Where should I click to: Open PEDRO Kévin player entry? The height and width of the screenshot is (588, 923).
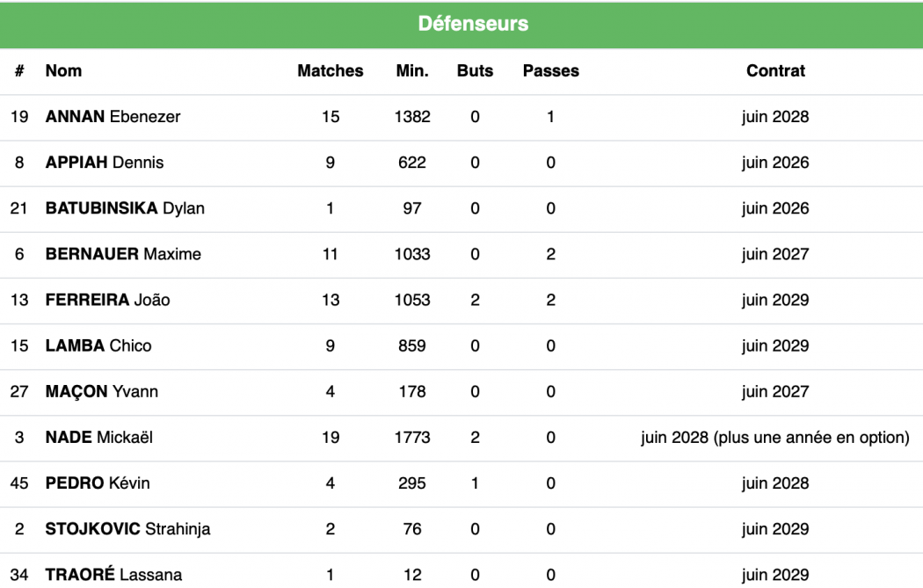pyautogui.click(x=98, y=483)
